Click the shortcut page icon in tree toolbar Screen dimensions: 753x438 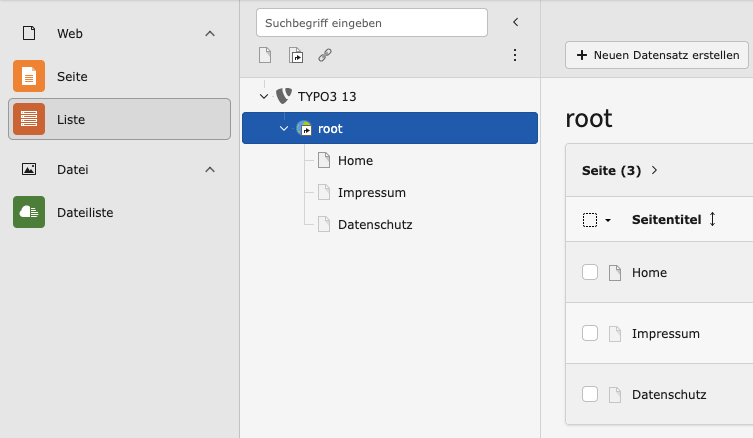click(x=295, y=55)
